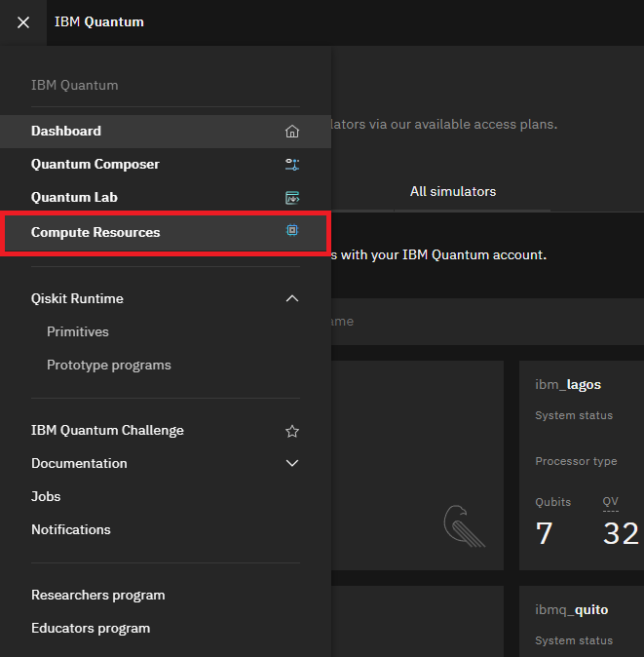Open Primitives under Qiskit Runtime

point(78,332)
